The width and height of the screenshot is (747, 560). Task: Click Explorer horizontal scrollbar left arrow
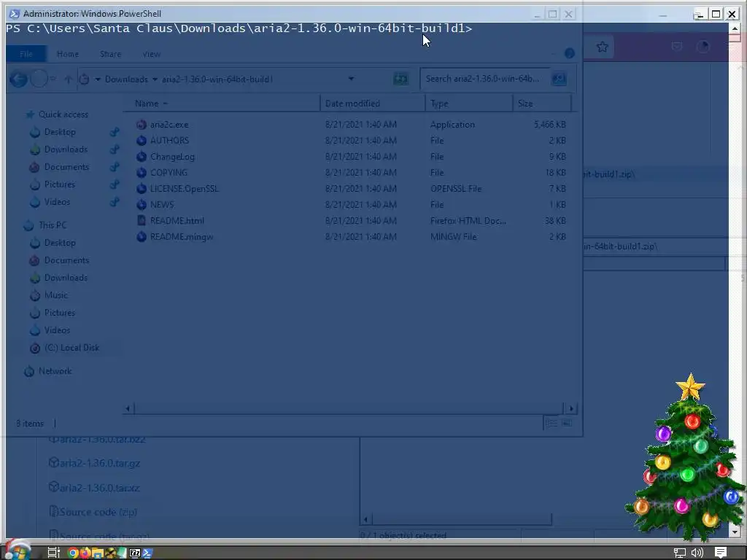tap(128, 408)
